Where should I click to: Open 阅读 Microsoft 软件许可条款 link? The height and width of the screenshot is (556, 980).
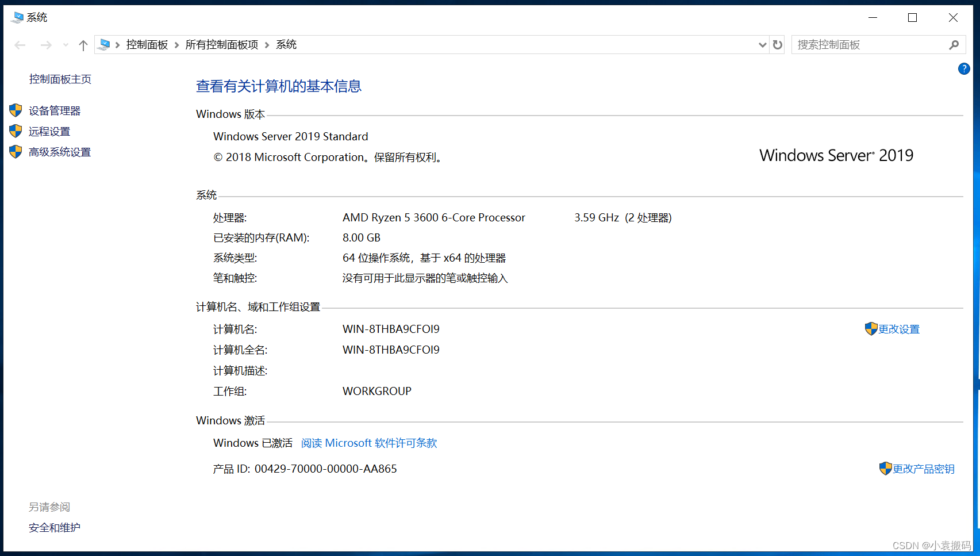[x=369, y=443]
